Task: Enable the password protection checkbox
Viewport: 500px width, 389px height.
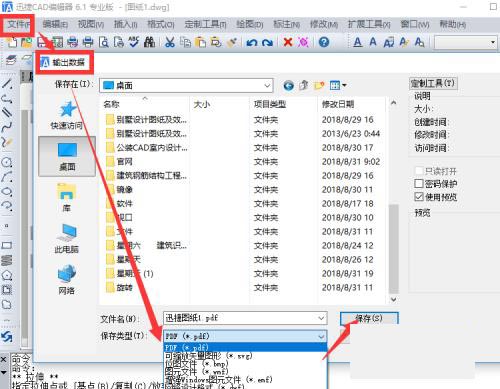Action: pos(419,183)
